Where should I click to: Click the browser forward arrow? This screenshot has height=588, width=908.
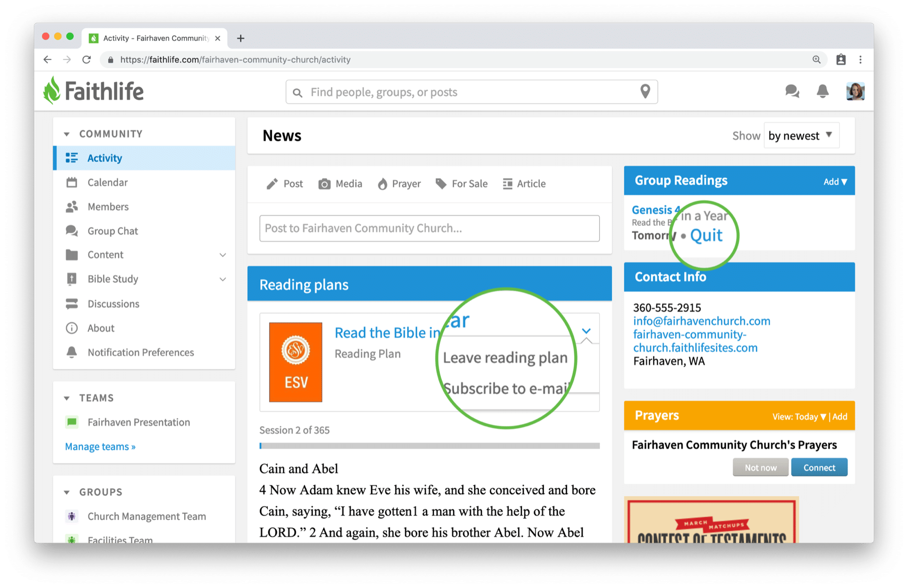click(67, 60)
